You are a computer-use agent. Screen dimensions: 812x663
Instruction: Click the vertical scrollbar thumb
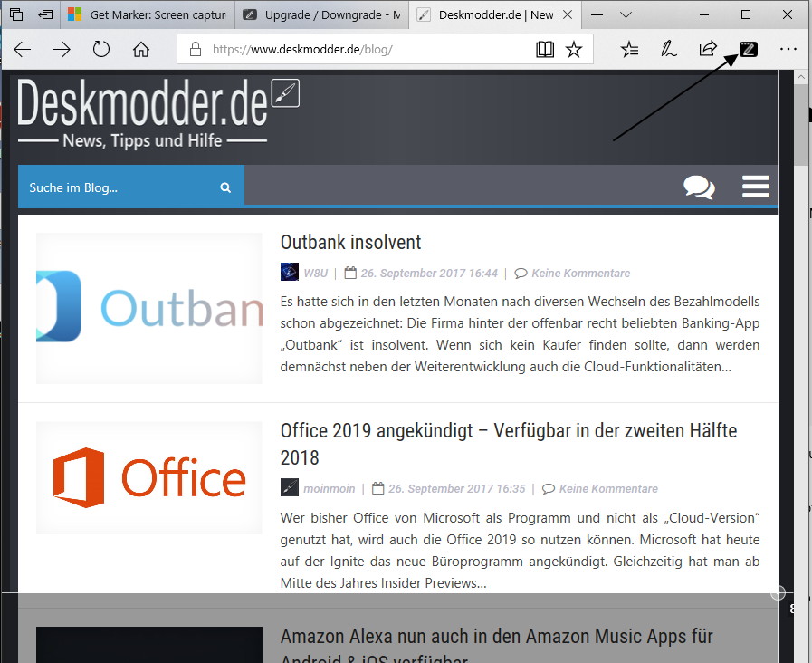(x=802, y=127)
